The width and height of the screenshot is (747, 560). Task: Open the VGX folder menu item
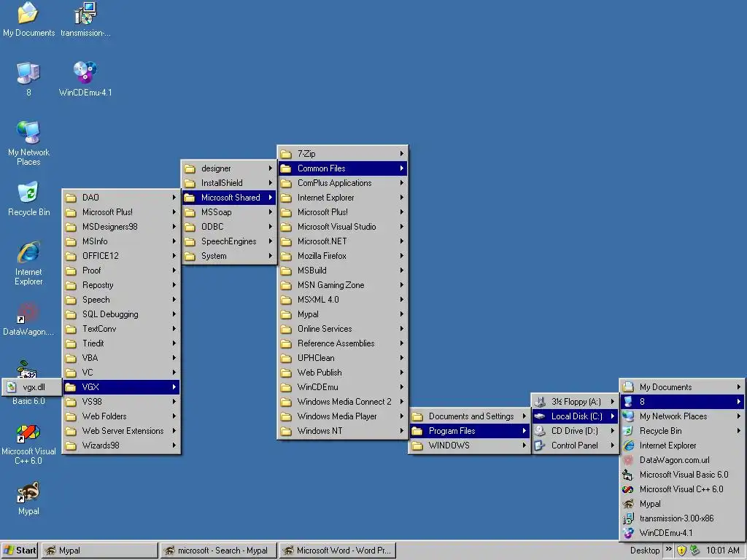[x=122, y=387]
